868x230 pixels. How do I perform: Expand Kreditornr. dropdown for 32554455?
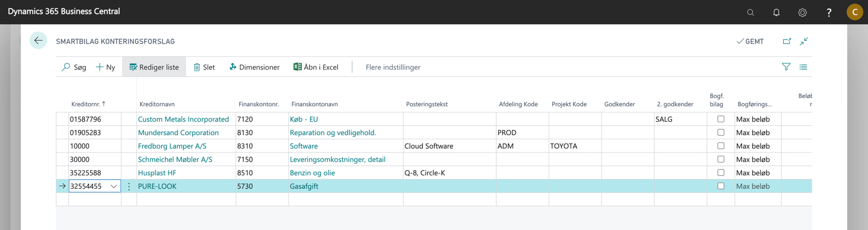[114, 186]
